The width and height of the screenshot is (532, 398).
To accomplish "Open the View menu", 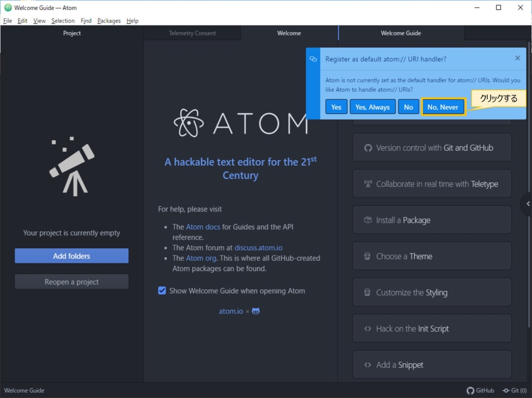I will pyautogui.click(x=39, y=21).
